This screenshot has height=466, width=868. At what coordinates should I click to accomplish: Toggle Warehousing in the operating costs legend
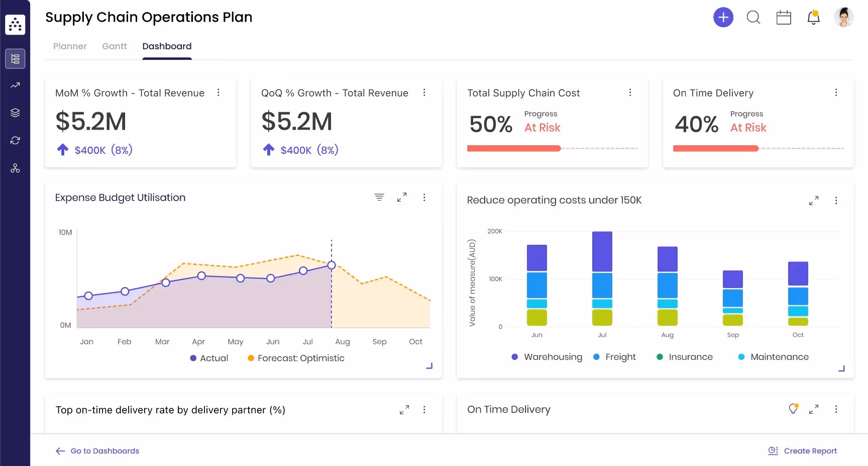point(547,357)
